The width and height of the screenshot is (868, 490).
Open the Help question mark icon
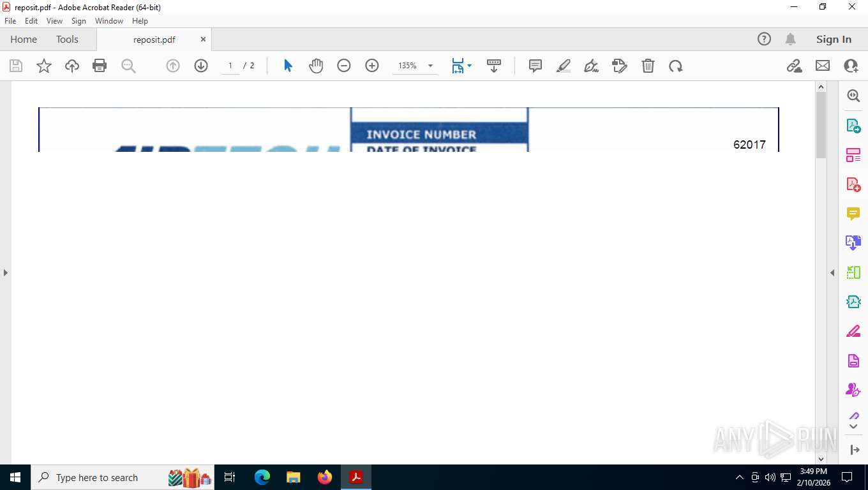764,39
